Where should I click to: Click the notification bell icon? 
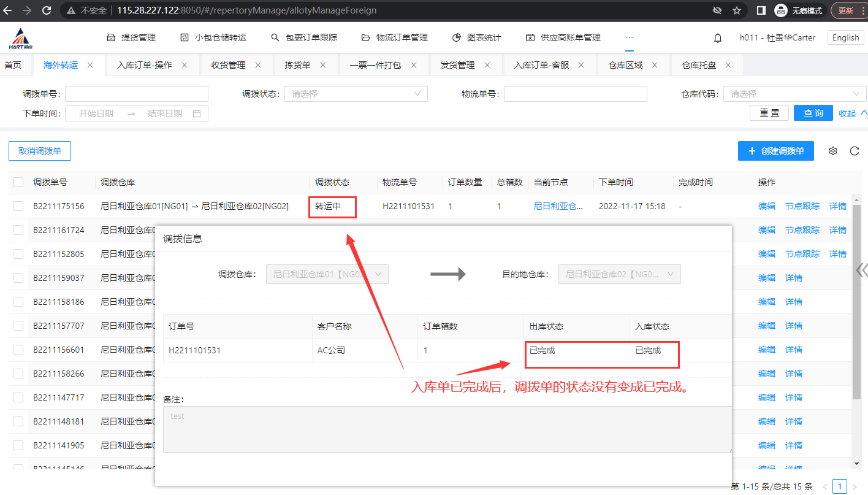pyautogui.click(x=718, y=38)
